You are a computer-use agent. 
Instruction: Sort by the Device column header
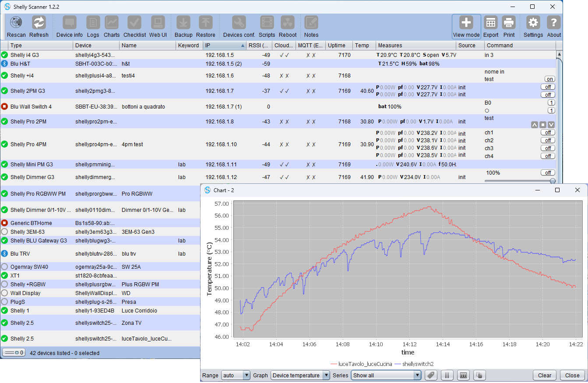point(96,45)
